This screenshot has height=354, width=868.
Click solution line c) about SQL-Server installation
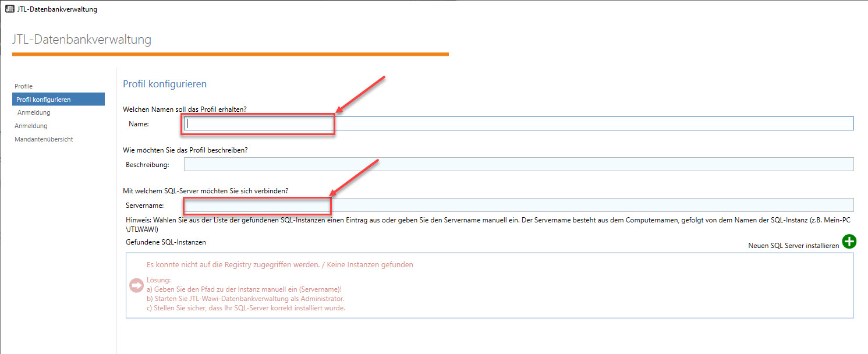pyautogui.click(x=246, y=308)
